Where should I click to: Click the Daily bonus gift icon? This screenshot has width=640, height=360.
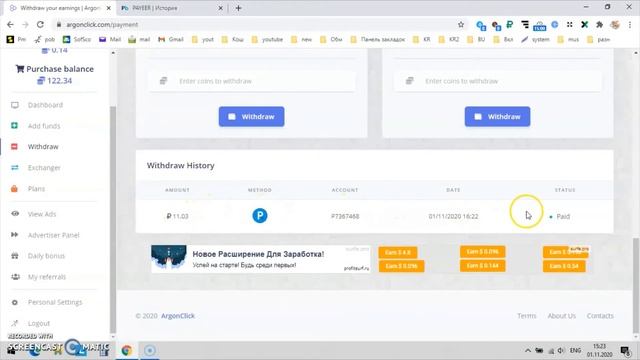pyautogui.click(x=15, y=256)
